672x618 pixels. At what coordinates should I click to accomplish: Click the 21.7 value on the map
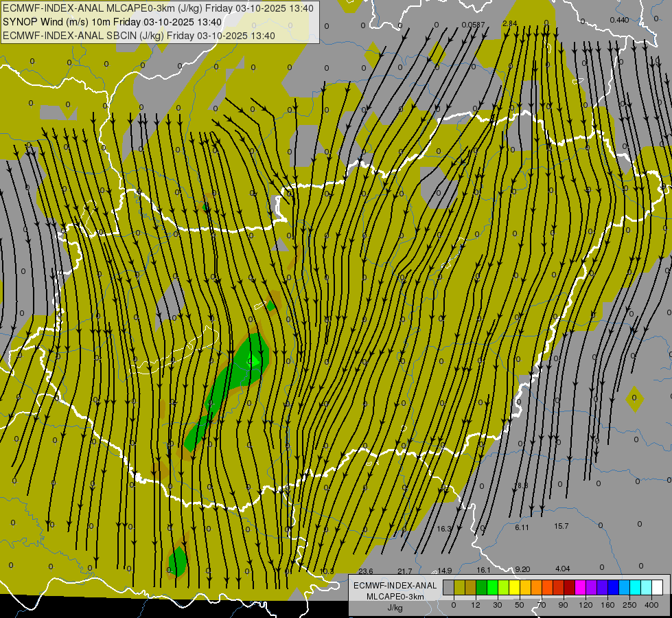click(404, 571)
